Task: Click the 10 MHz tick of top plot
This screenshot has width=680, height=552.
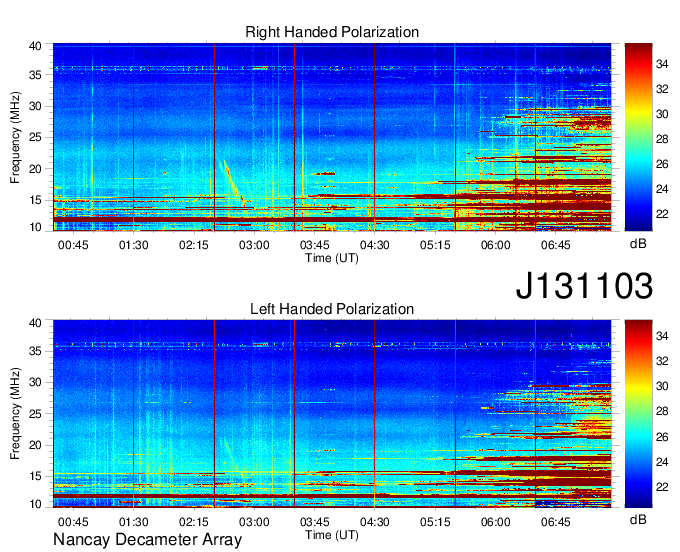Action: [x=35, y=227]
